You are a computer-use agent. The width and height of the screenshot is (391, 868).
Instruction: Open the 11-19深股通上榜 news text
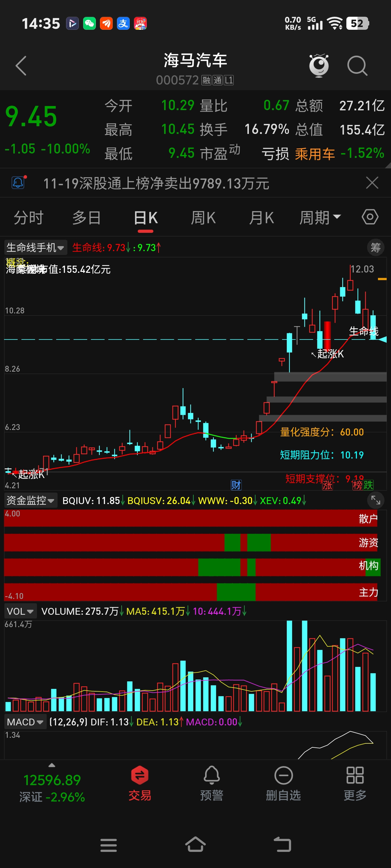(x=156, y=184)
